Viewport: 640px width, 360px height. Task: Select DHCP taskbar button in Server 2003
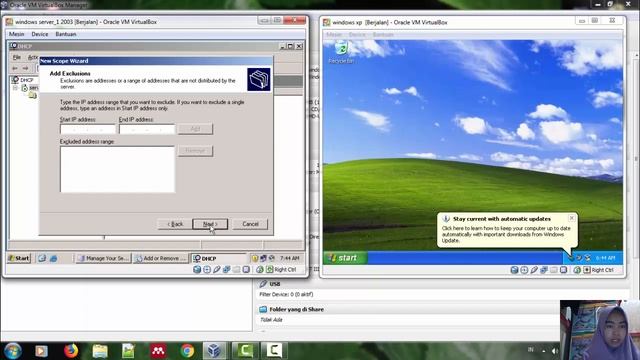(x=218, y=258)
